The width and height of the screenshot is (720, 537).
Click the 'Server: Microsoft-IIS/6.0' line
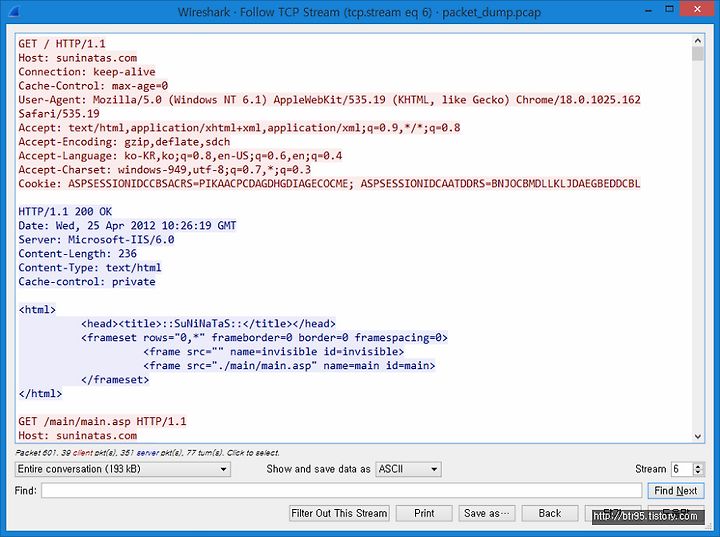96,240
